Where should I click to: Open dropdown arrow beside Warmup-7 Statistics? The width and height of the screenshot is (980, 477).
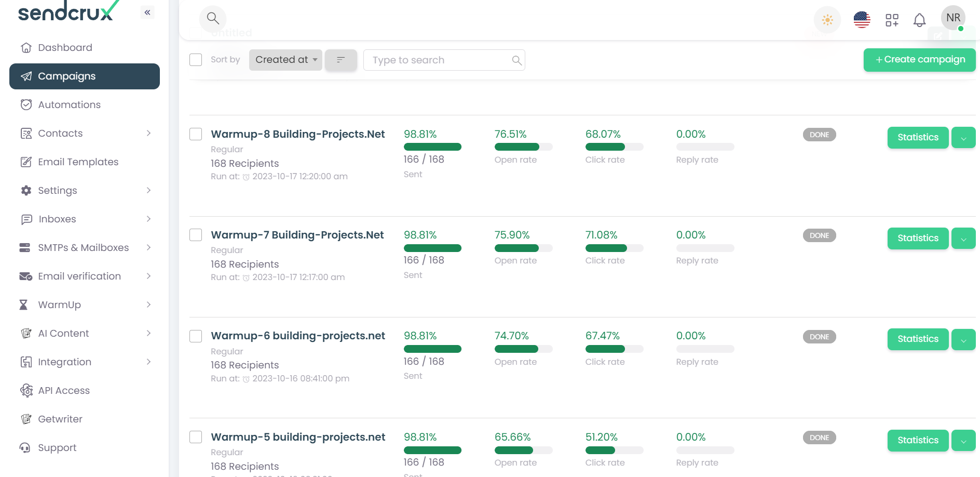(963, 239)
